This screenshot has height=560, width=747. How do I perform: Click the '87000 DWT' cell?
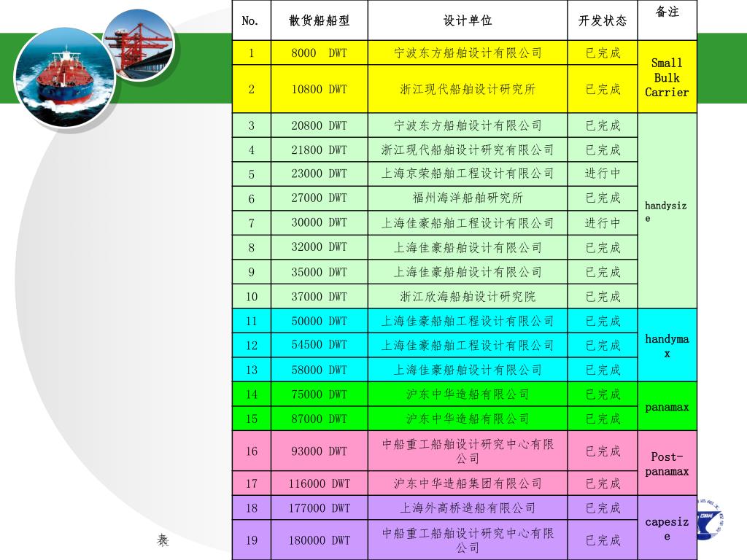pos(320,419)
